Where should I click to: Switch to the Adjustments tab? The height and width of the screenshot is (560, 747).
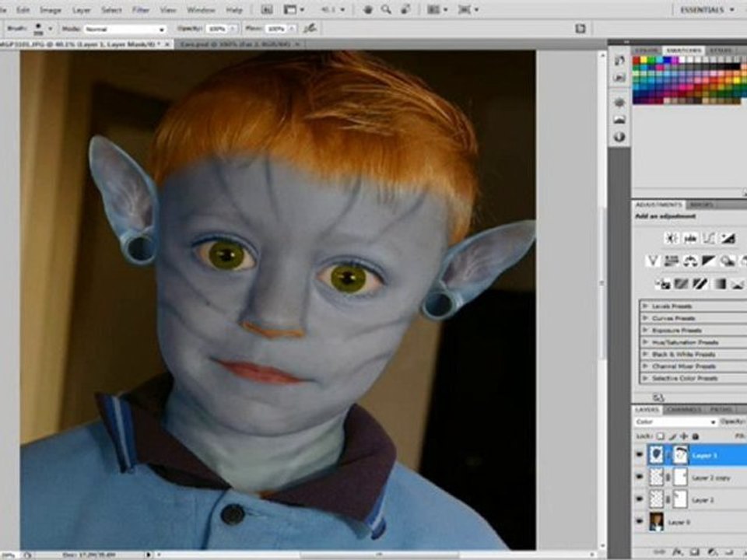(x=658, y=205)
